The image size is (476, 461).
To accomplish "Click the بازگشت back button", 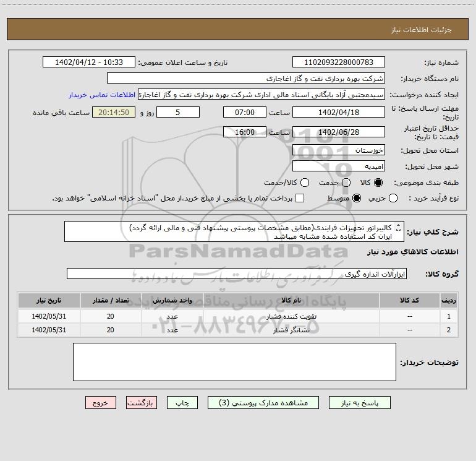I will point(142,403).
